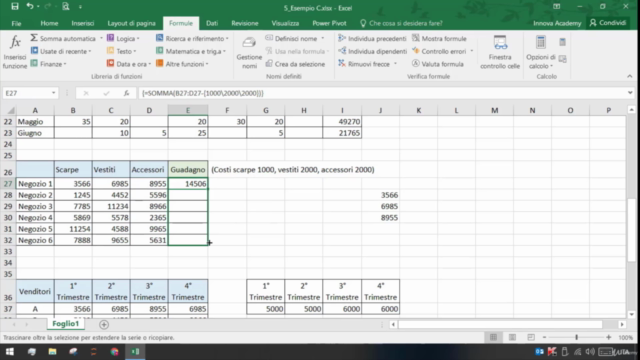Click the fx insert function icon in formula bar
Viewport: 640px width, 360px height.
coord(127,93)
